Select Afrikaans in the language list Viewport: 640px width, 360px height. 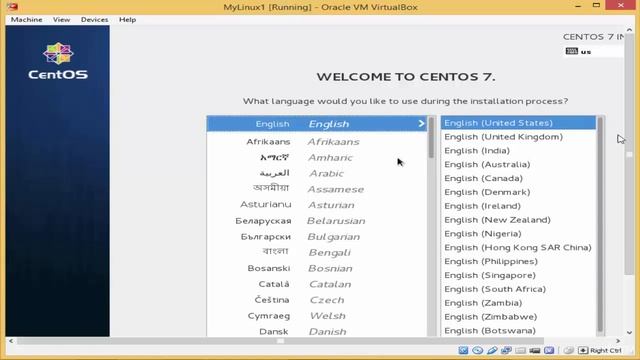point(317,142)
